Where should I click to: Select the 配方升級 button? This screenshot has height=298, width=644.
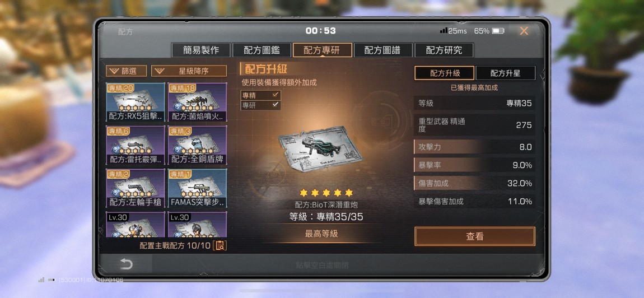point(445,73)
